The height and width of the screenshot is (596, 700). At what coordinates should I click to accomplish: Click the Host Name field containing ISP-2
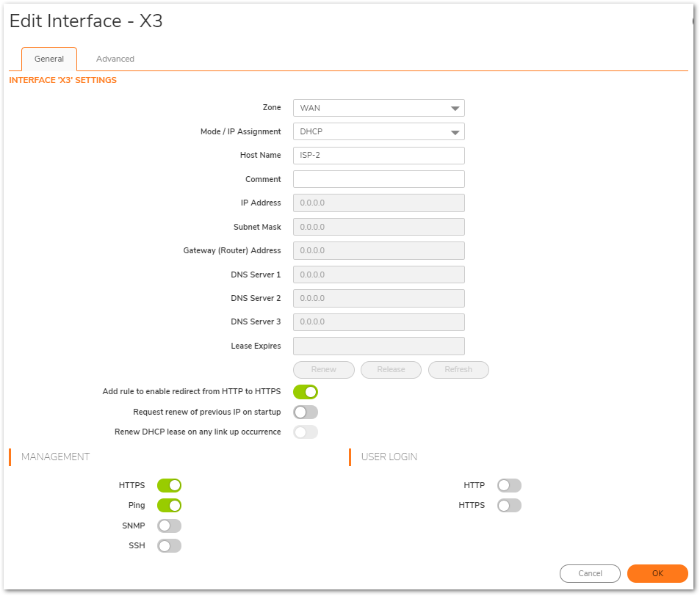click(378, 156)
